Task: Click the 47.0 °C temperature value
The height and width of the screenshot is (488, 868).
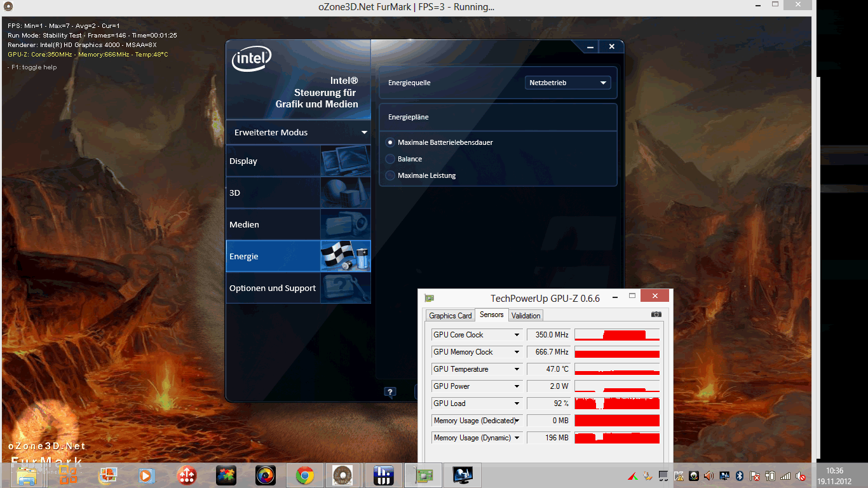Action: (x=549, y=369)
